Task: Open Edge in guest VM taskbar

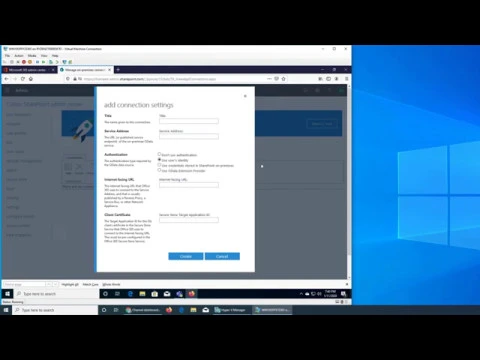Action: tap(130, 294)
